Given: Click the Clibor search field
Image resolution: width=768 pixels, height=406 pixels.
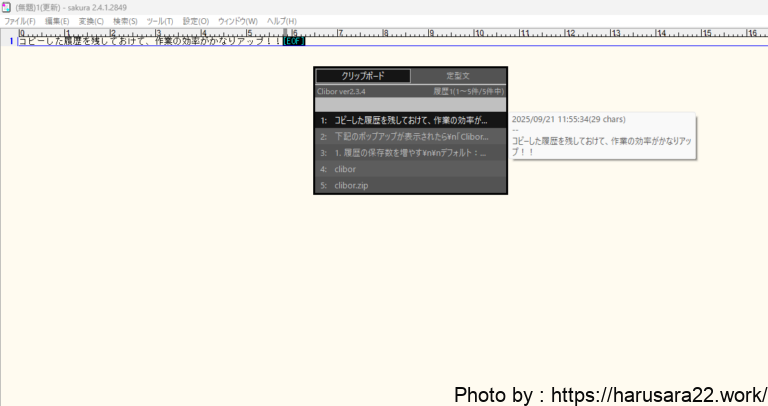Looking at the screenshot, I should pos(410,104).
